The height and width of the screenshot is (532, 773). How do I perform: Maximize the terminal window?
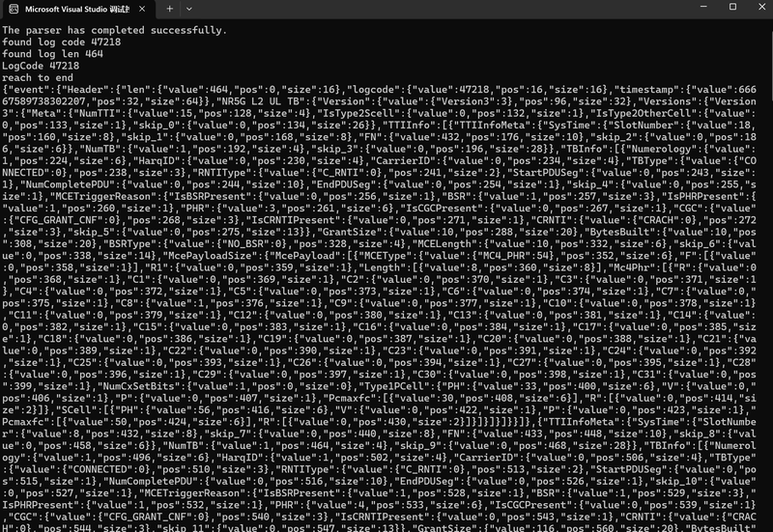point(732,7)
